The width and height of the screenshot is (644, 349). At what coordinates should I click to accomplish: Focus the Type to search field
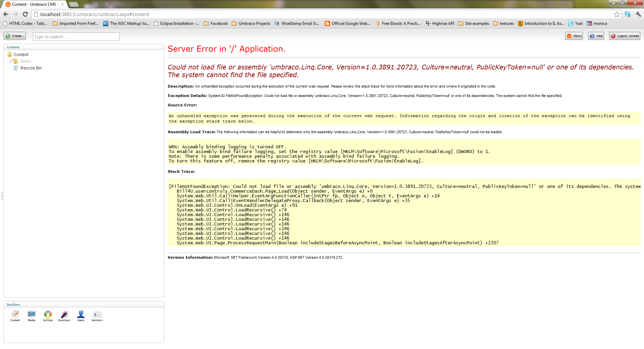(x=76, y=37)
